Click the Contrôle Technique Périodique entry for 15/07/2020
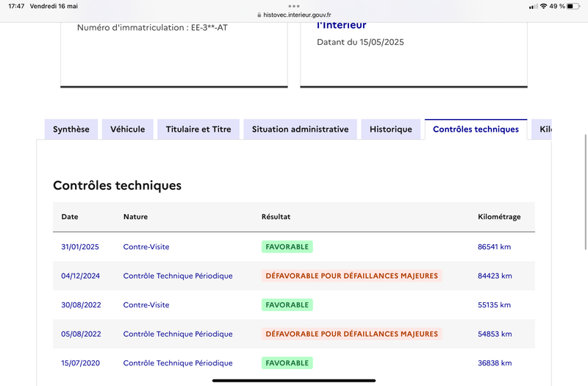Viewport: 588px width, 386px height. 178,363
